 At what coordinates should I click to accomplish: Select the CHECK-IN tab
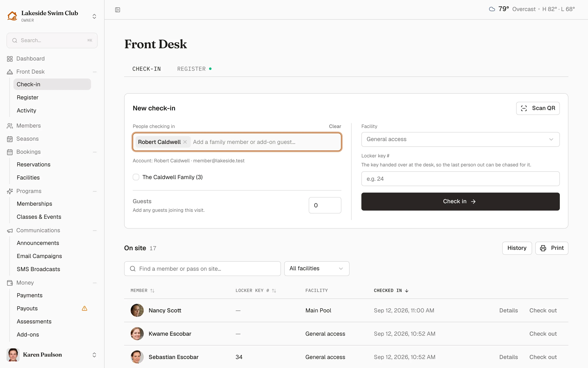(147, 69)
